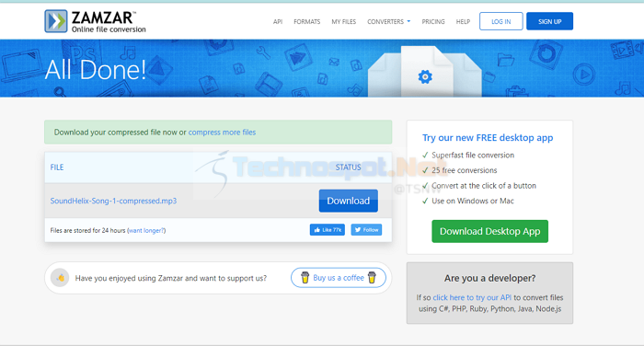Click the want longer? link
Screen dimensions: 644x346
(146, 231)
